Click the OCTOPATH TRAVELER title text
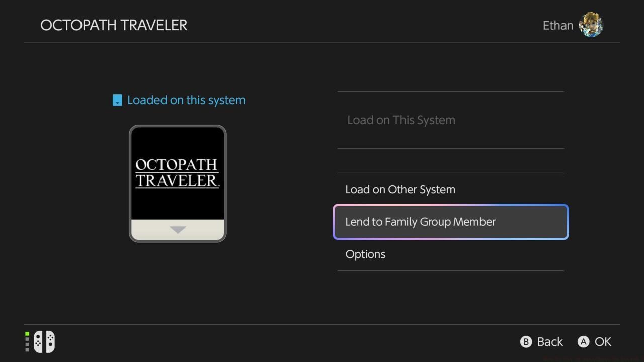 (114, 25)
